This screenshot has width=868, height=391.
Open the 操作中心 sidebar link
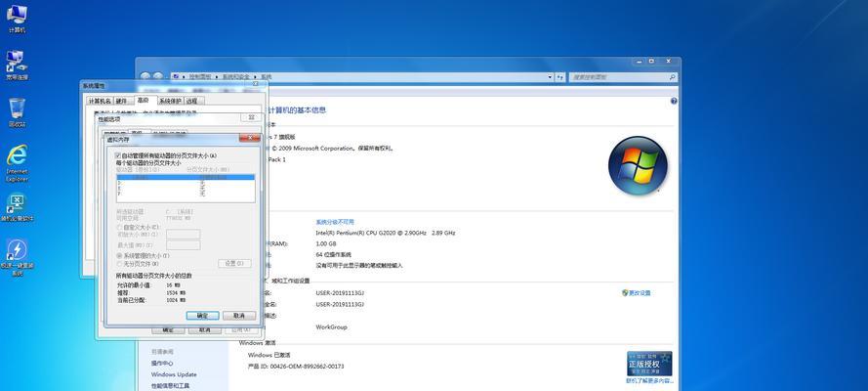click(x=162, y=364)
